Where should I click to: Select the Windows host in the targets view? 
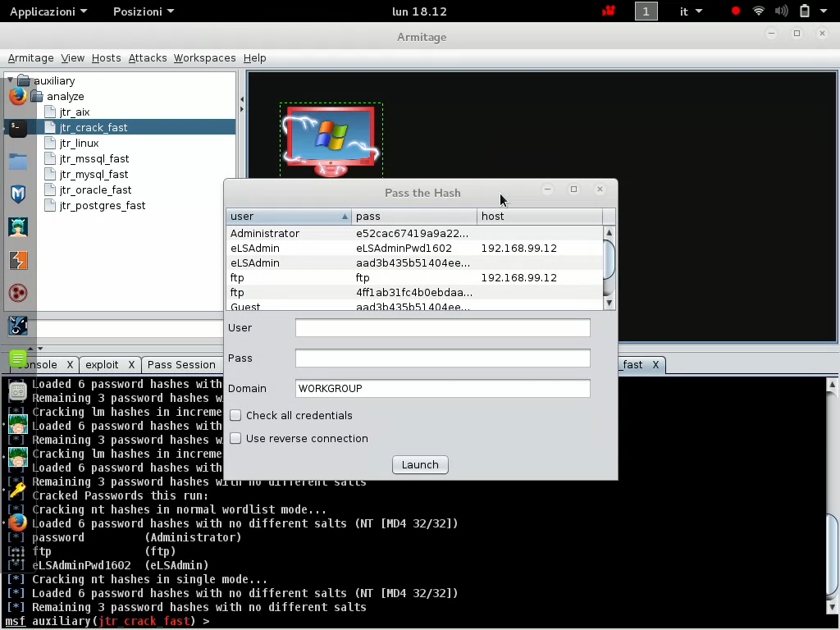point(331,139)
